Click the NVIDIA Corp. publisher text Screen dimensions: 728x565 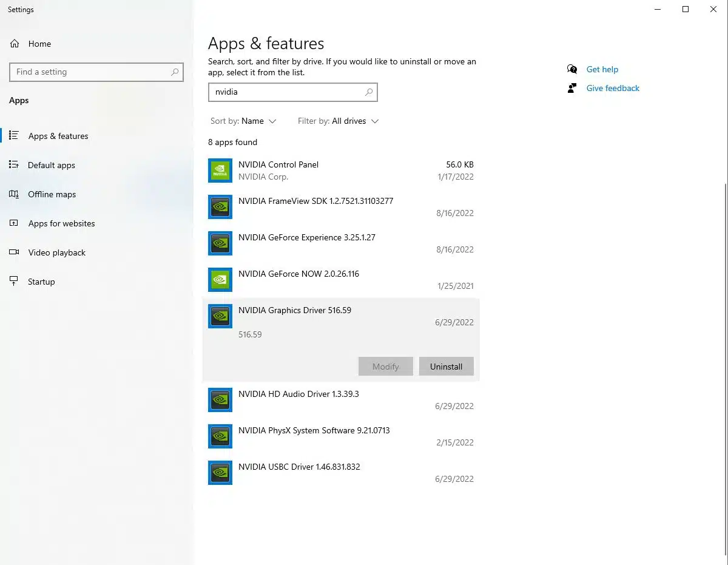click(x=263, y=177)
